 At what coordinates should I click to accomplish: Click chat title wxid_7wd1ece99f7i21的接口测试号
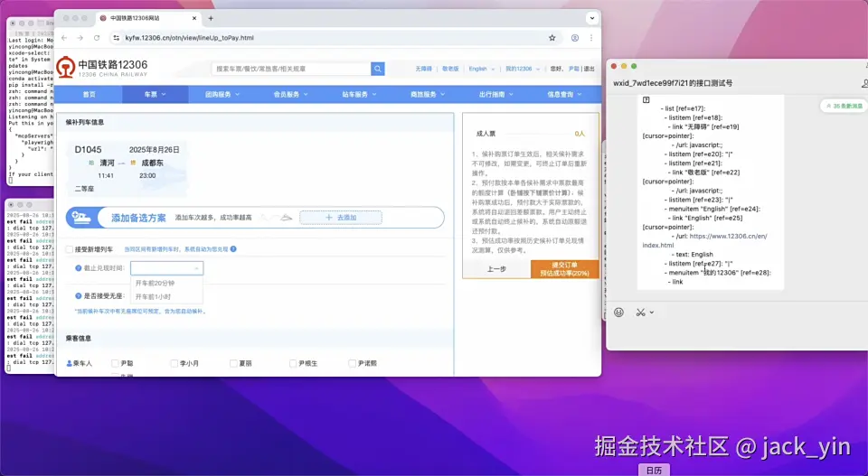(x=673, y=83)
